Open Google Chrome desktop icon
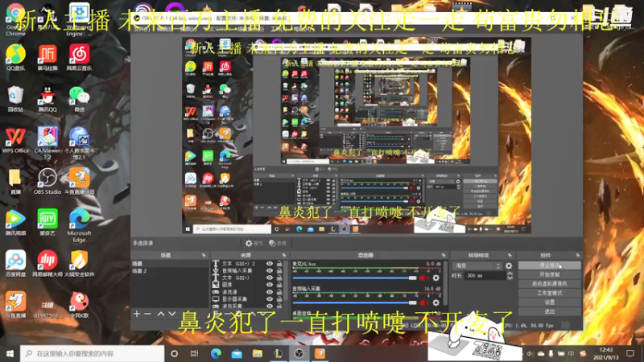644x362 pixels. pyautogui.click(x=15, y=19)
